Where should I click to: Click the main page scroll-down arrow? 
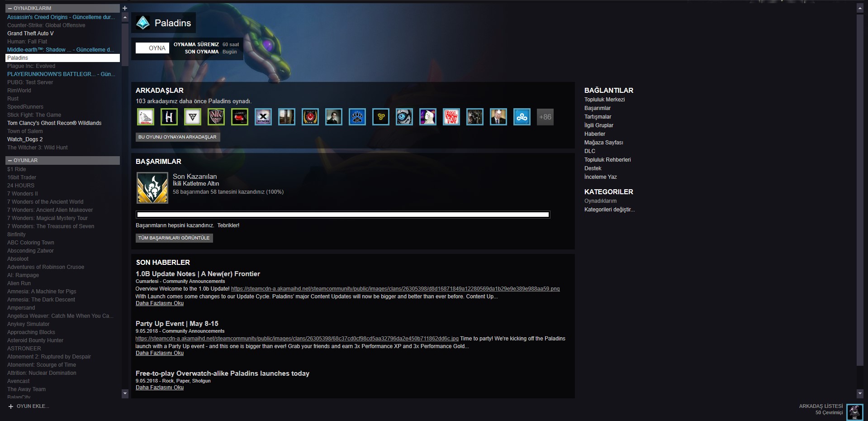pyautogui.click(x=860, y=394)
